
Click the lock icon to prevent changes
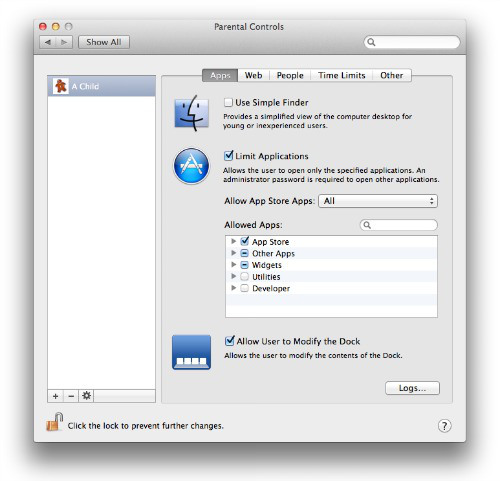tap(55, 422)
